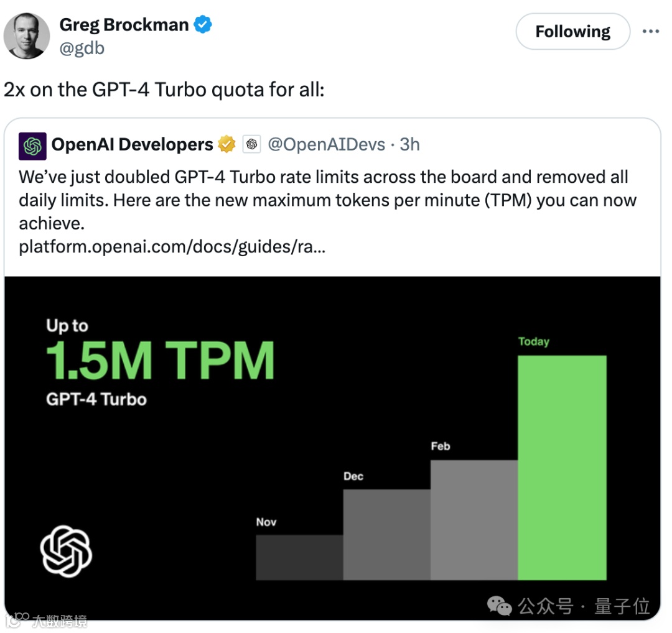
Task: Click the 3h timestamp of quoted tweet
Action: (410, 145)
